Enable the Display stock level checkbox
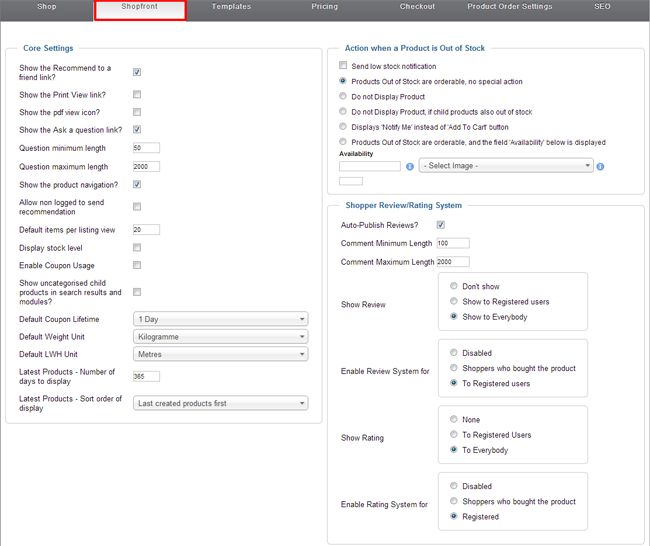 tap(137, 248)
